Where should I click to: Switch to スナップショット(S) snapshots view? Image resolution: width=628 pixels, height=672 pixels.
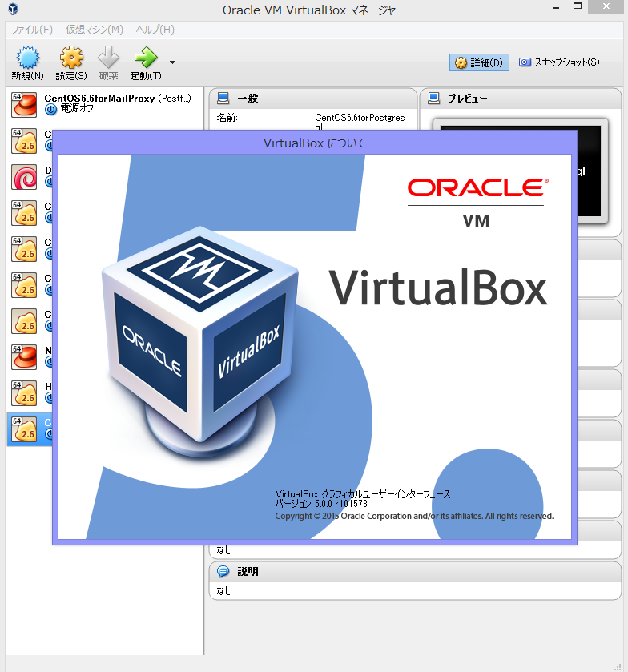559,62
